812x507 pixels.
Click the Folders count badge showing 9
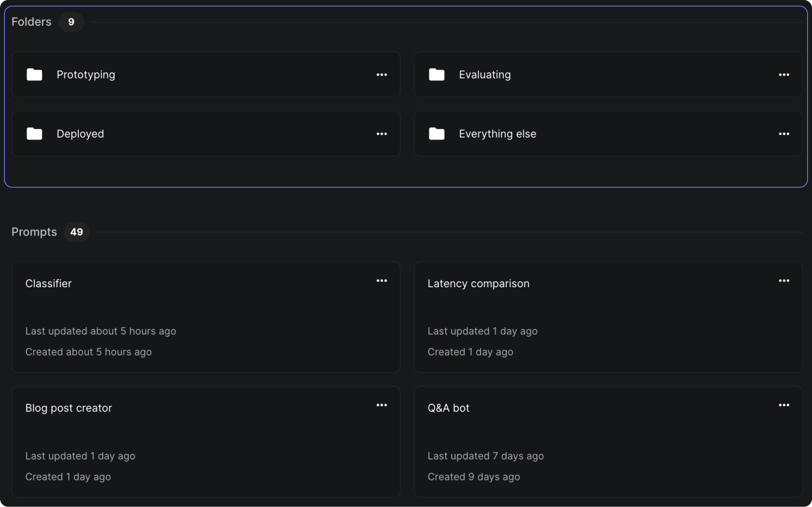coord(71,22)
